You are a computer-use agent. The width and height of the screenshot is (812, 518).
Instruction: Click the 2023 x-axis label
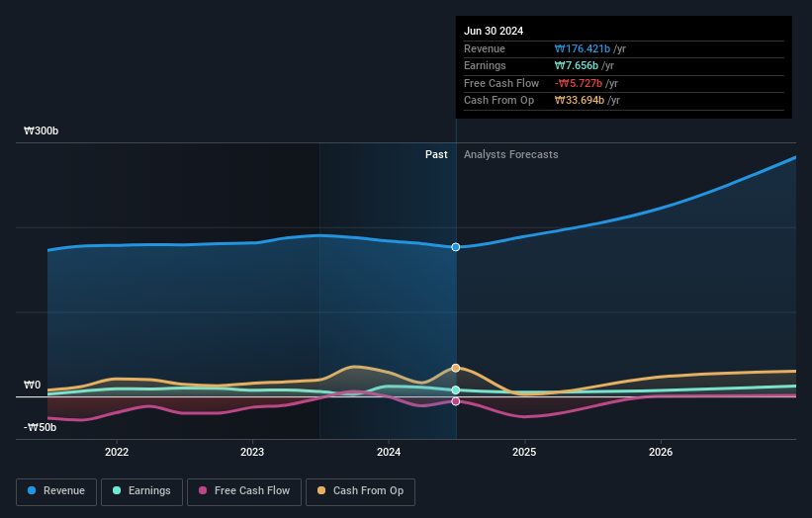click(252, 452)
